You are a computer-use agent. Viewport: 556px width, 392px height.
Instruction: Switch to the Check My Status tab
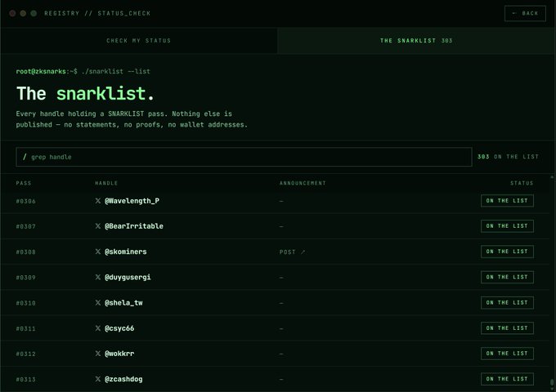[x=139, y=40]
